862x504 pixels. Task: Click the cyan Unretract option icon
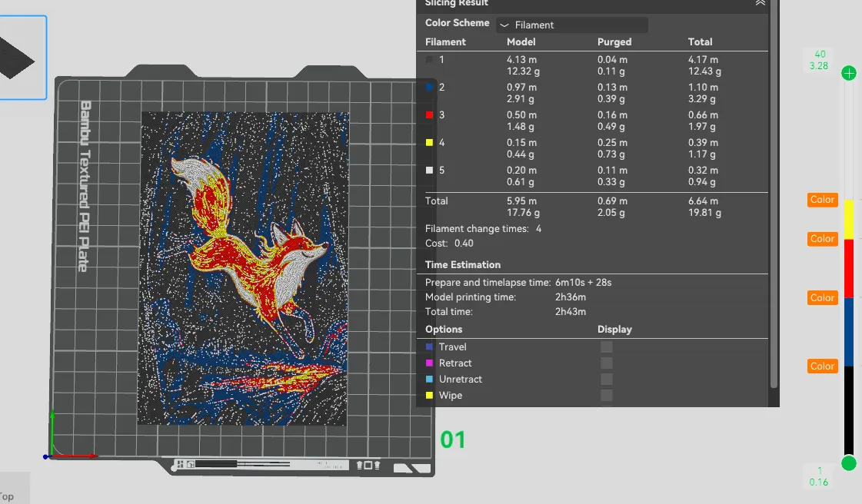tap(429, 380)
